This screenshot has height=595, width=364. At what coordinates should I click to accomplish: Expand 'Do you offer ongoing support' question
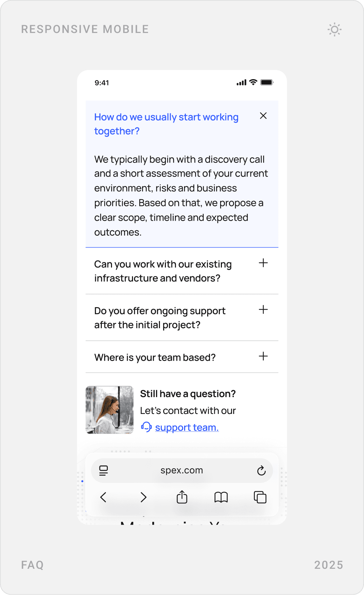263,309
